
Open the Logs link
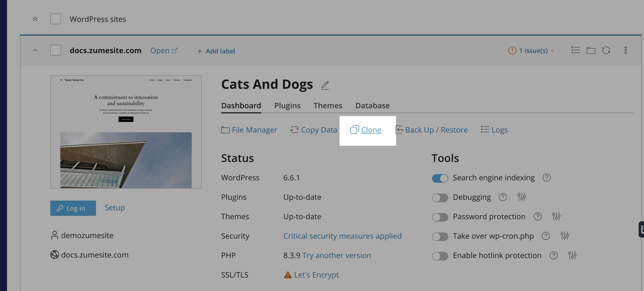click(494, 130)
